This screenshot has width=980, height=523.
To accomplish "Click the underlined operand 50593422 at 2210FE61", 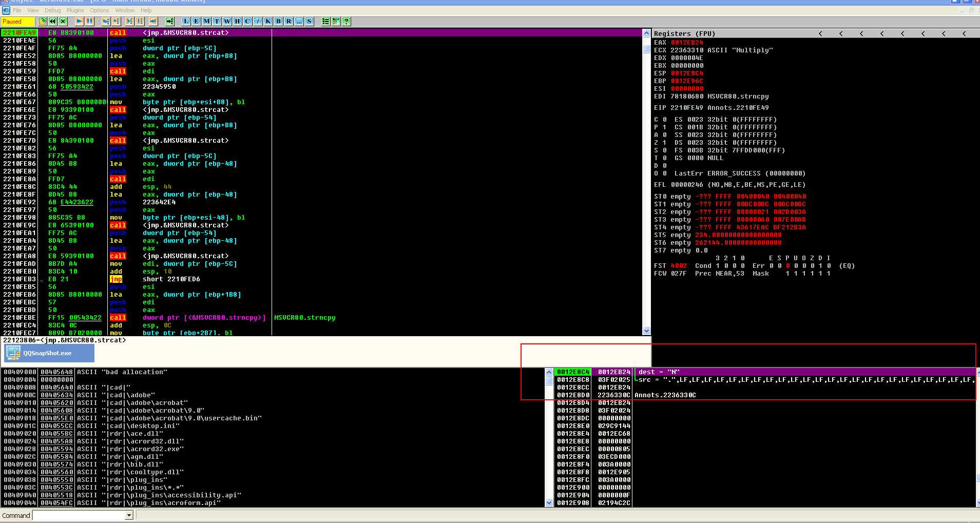I will click(77, 87).
